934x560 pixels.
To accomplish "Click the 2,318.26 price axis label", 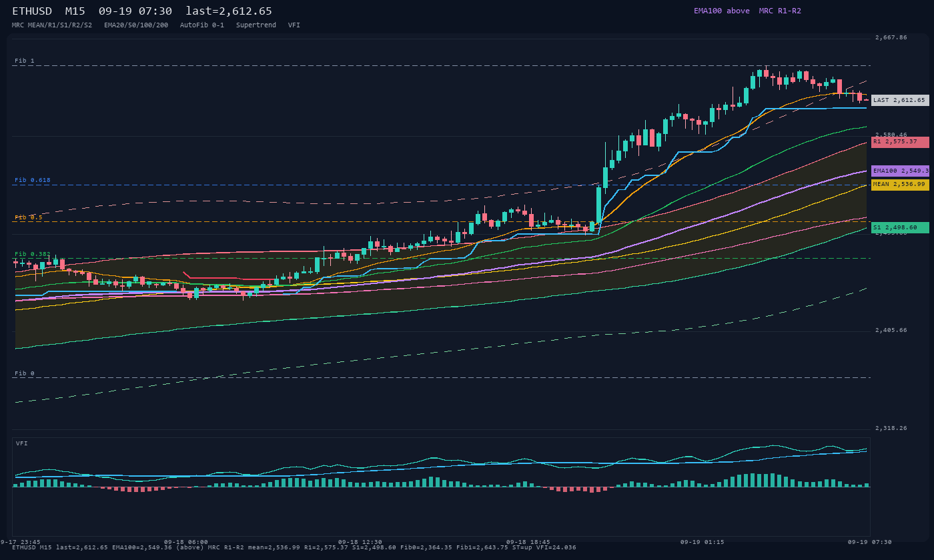I will (x=891, y=429).
